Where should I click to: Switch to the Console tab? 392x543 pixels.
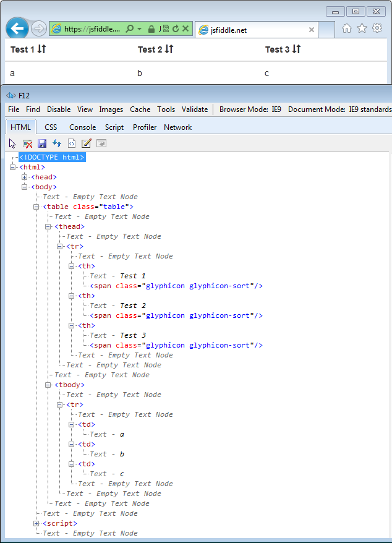point(82,127)
